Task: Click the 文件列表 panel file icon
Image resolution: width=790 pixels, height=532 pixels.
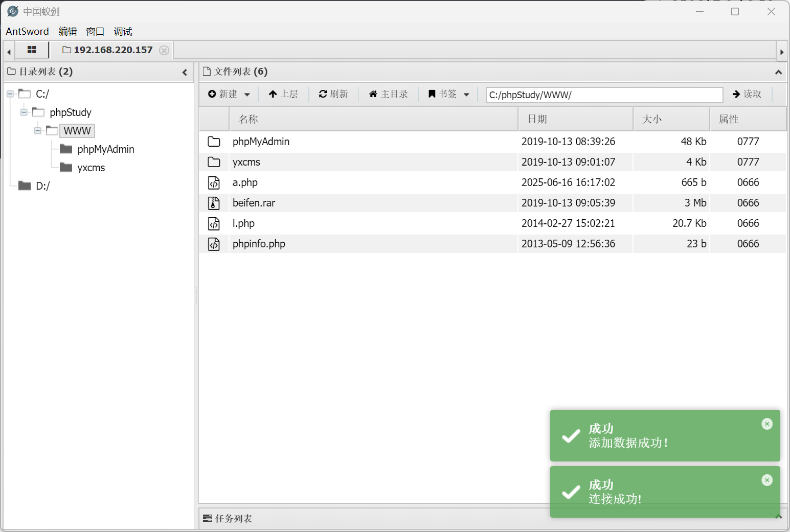Action: (x=207, y=72)
